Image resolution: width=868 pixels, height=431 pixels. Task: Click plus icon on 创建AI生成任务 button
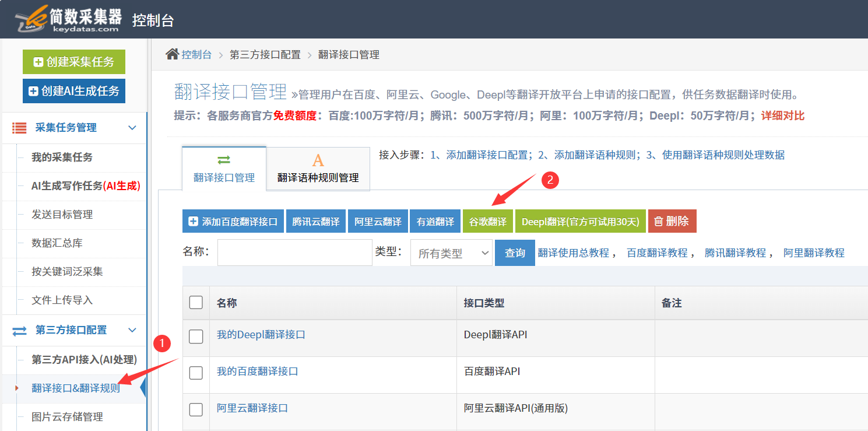click(x=33, y=91)
